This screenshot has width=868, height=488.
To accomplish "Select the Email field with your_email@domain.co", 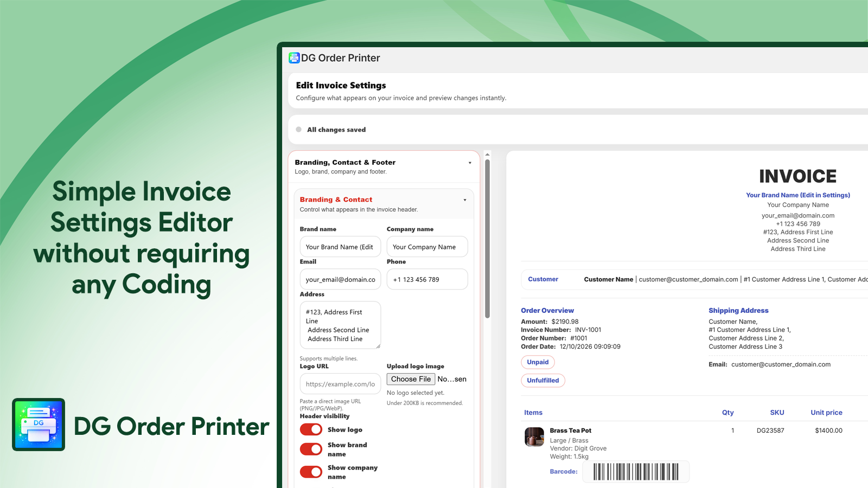I will tap(340, 279).
